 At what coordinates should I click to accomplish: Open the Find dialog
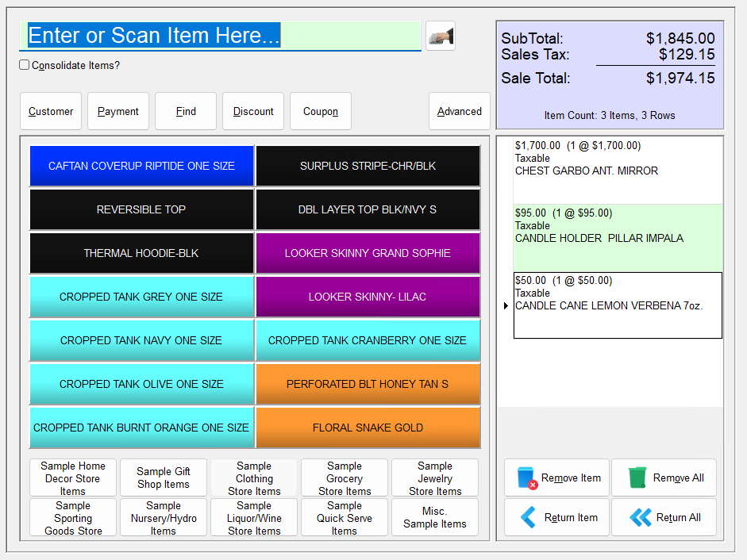(185, 111)
